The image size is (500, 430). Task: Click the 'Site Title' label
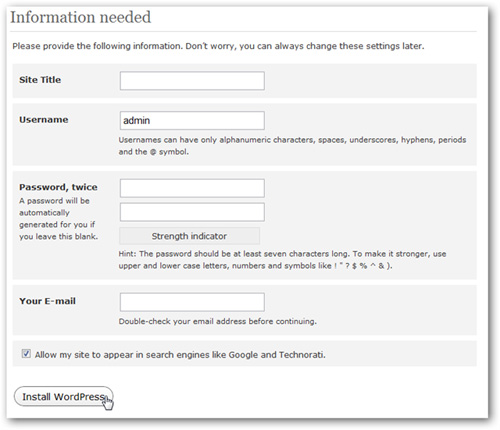pyautogui.click(x=40, y=80)
